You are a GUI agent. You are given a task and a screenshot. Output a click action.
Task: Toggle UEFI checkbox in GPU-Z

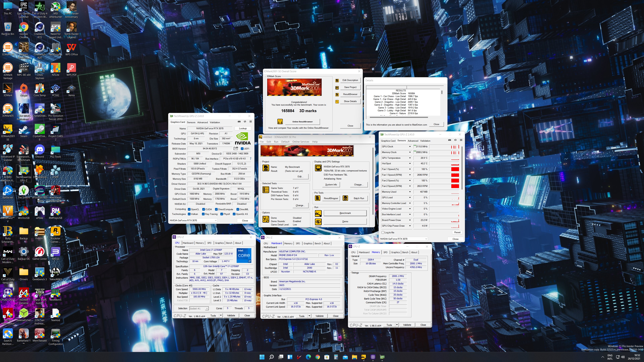click(242, 149)
